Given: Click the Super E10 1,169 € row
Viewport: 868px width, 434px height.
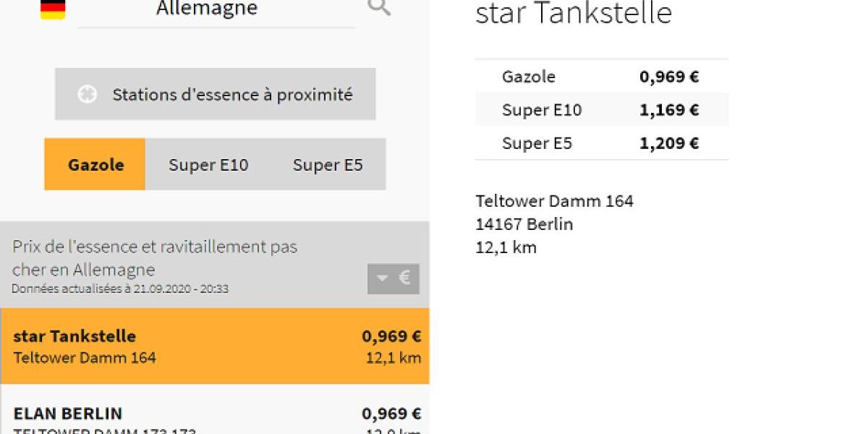Looking at the screenshot, I should point(601,110).
